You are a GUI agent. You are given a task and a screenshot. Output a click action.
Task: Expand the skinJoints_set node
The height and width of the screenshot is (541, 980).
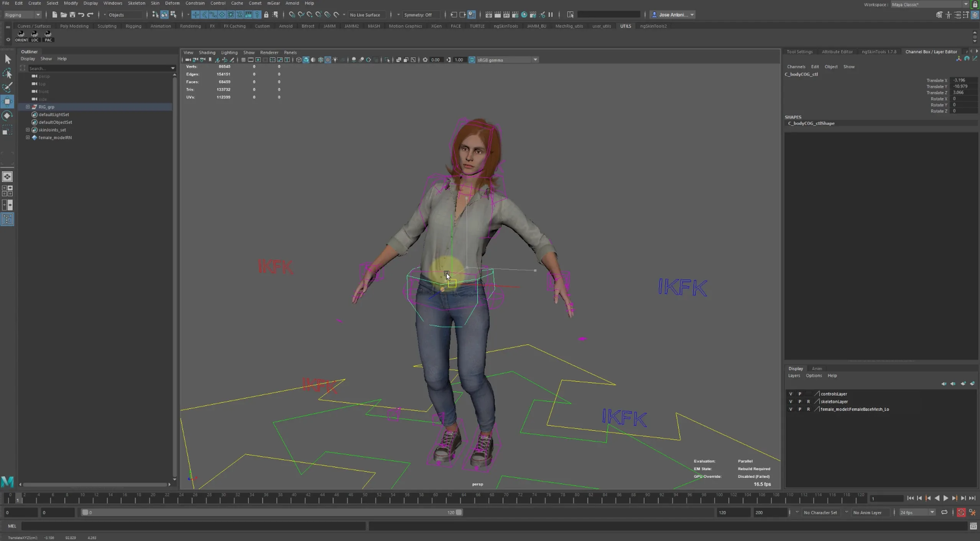(28, 130)
